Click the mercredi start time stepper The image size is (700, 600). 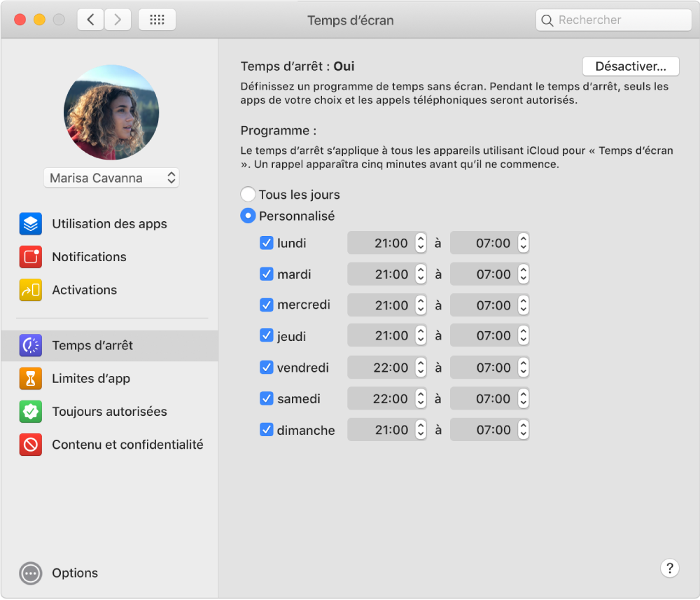pyautogui.click(x=421, y=305)
